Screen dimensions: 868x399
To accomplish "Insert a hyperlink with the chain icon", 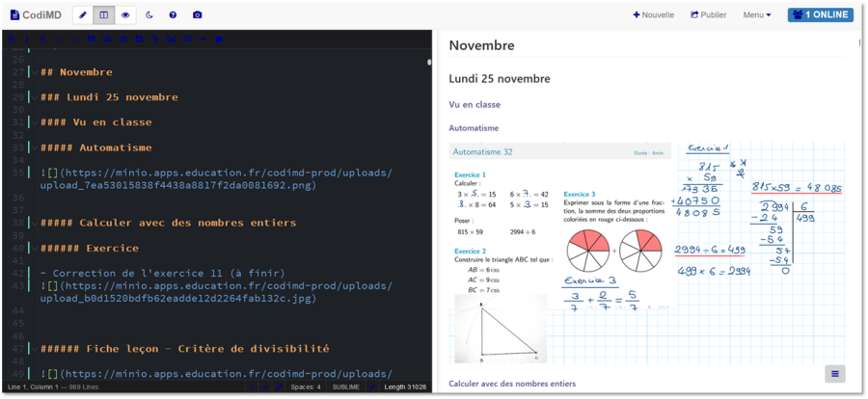I will pos(155,40).
